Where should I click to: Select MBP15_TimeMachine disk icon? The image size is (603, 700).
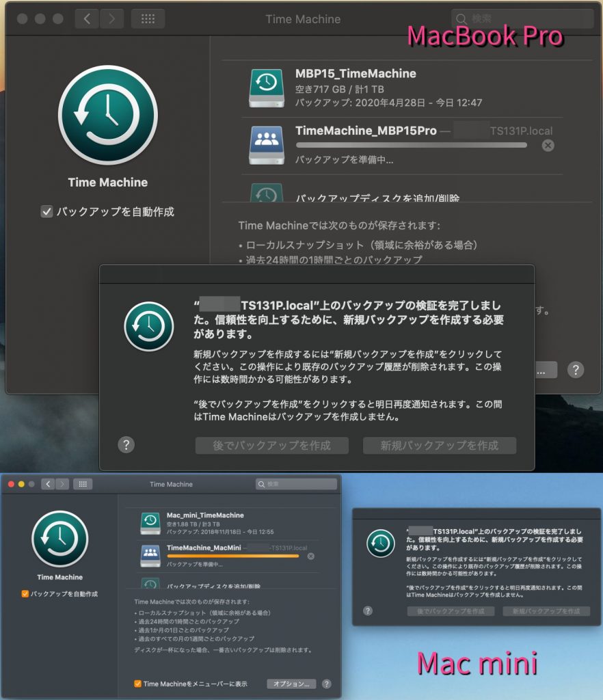pyautogui.click(x=267, y=88)
